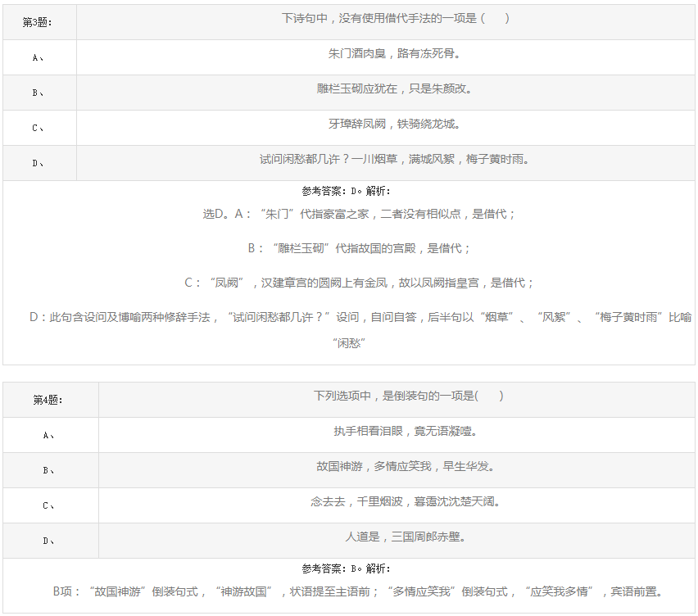This screenshot has width=698, height=616.
Task: Select option B label in question 4
Action: pyautogui.click(x=49, y=470)
